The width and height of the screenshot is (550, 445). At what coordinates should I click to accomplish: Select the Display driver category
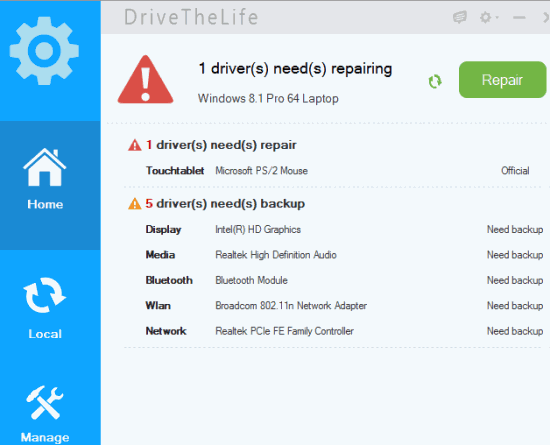(x=163, y=230)
